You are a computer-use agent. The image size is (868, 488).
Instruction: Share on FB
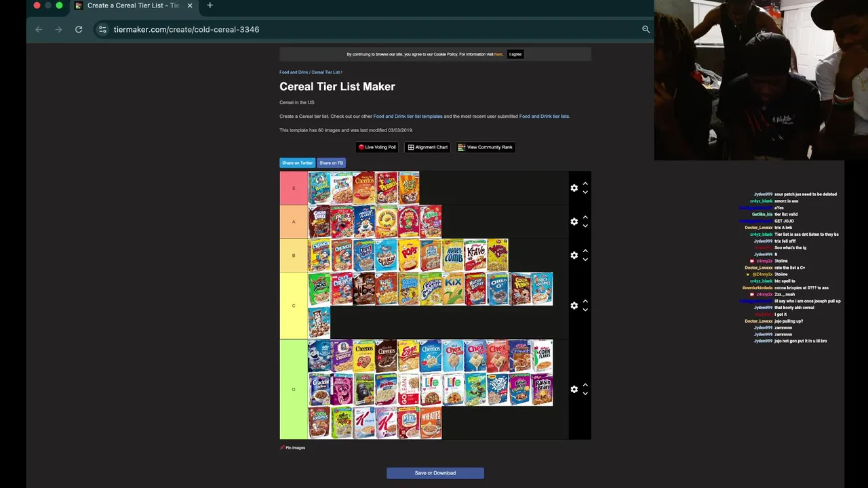pos(331,163)
